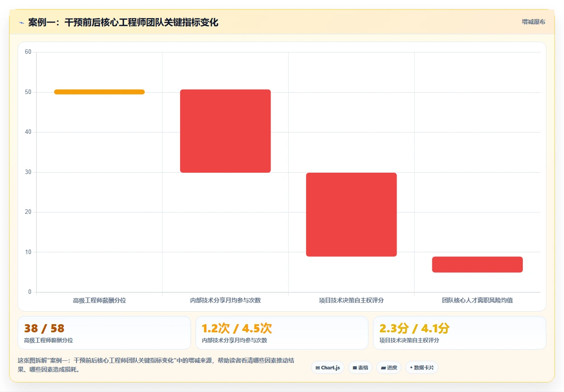Click the y-axis value 30
Screen dimensions: 564x392
point(28,172)
